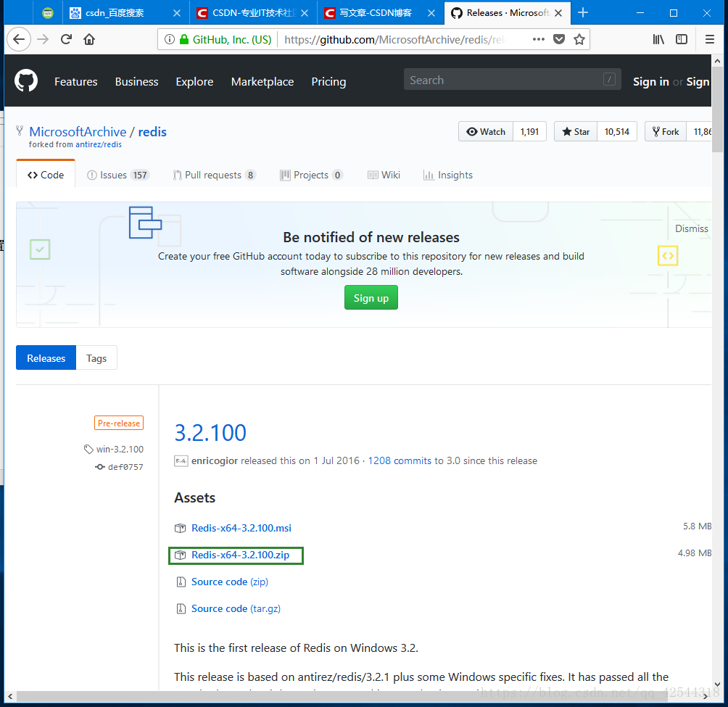Open Features in GitHub header
Viewport: 728px width, 707px height.
pyautogui.click(x=75, y=82)
